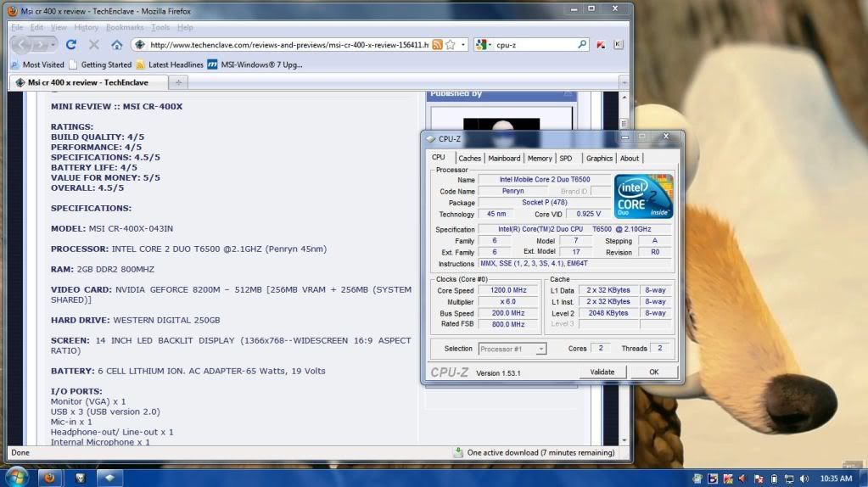Click the second taskbar app icon
Image resolution: width=868 pixels, height=487 pixels.
click(81, 478)
